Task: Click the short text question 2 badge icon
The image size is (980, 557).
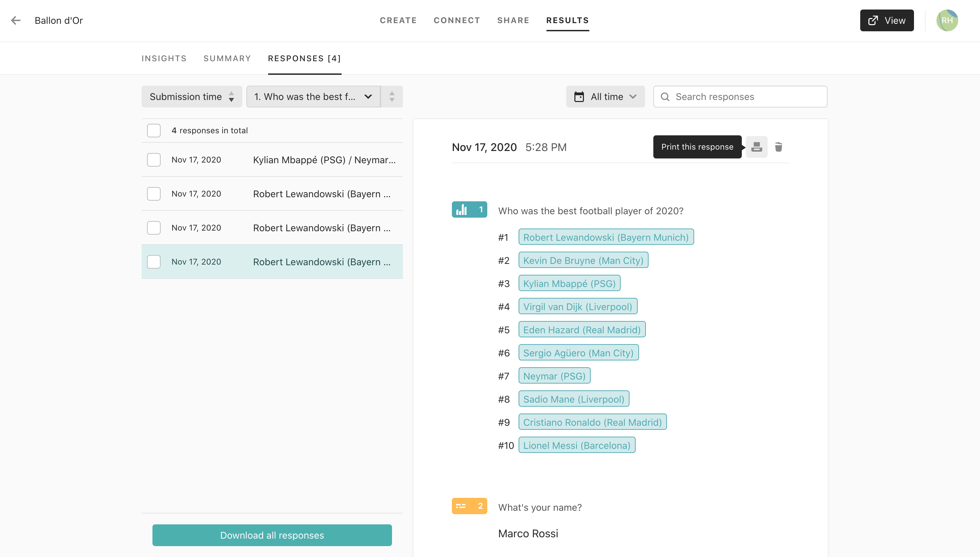Action: click(469, 506)
